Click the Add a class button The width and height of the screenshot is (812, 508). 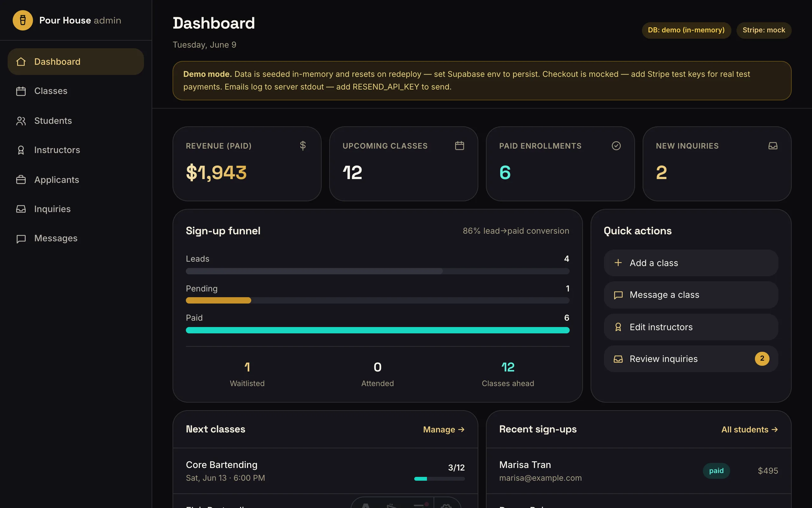tap(691, 263)
